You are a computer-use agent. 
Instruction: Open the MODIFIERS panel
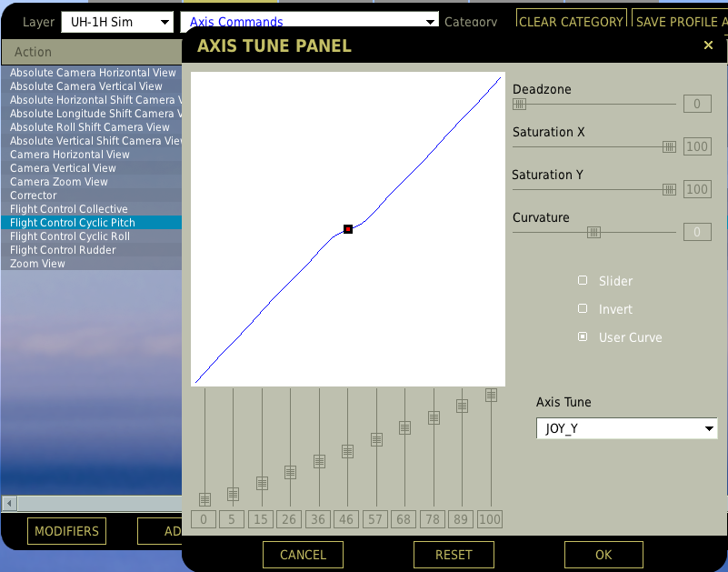pyautogui.click(x=65, y=530)
